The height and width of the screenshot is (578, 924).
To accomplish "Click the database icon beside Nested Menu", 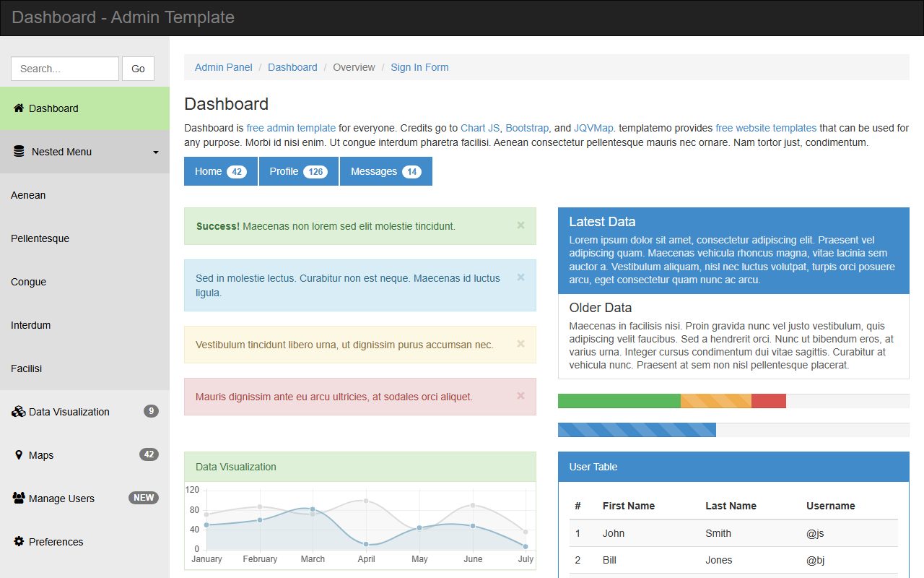I will click(19, 152).
